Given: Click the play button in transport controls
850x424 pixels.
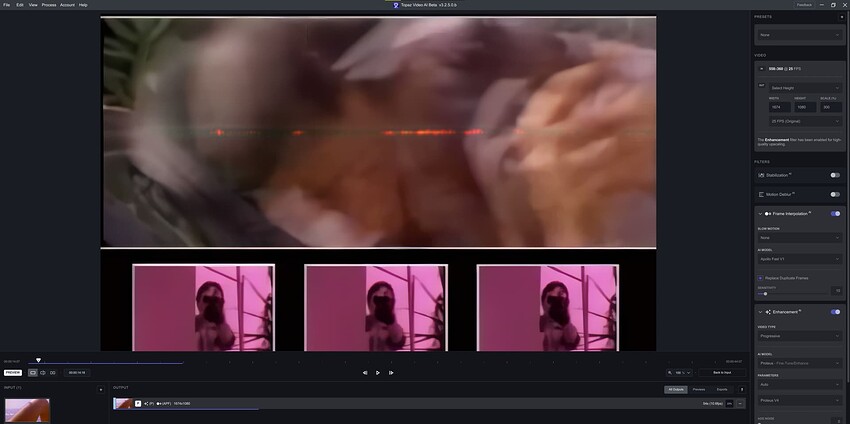Looking at the screenshot, I should pos(378,372).
